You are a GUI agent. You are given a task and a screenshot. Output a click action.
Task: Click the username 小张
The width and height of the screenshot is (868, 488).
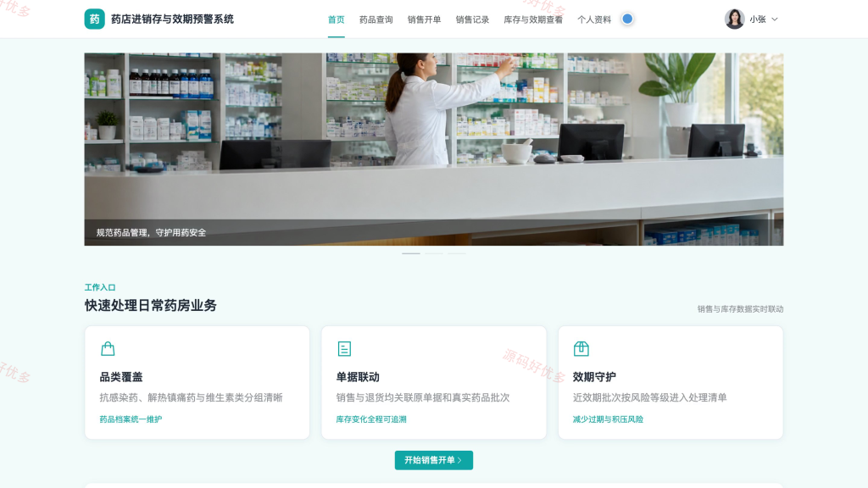click(x=758, y=19)
